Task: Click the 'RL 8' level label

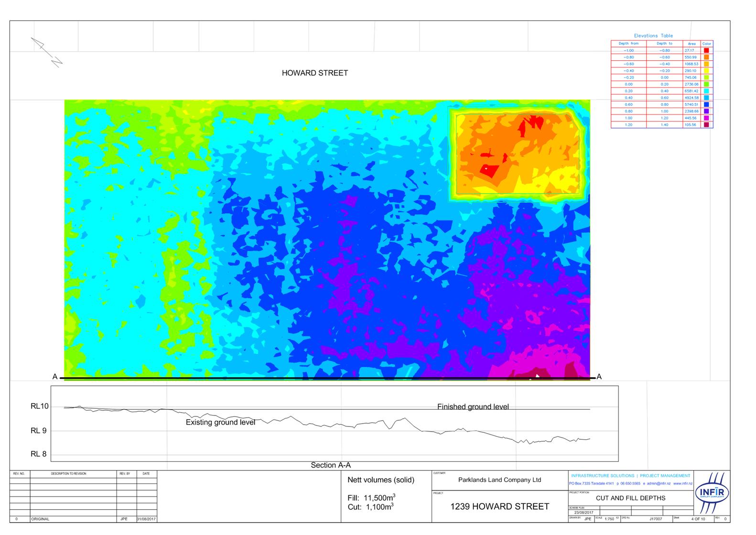Action: coord(39,454)
